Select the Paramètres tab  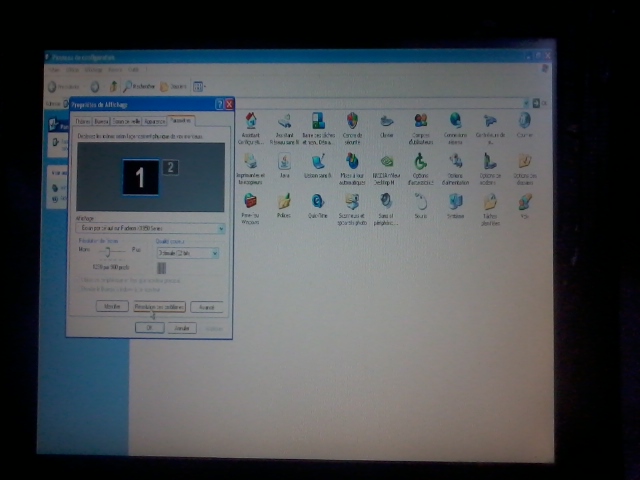180,120
